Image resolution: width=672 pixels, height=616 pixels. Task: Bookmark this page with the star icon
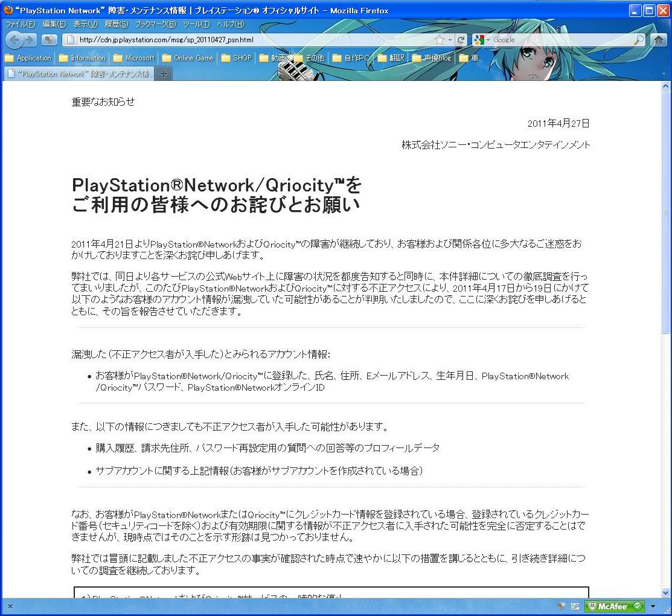[440, 40]
